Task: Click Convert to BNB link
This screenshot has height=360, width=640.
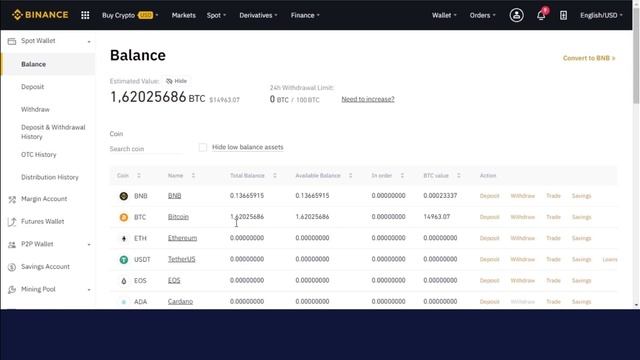Action: coord(589,58)
